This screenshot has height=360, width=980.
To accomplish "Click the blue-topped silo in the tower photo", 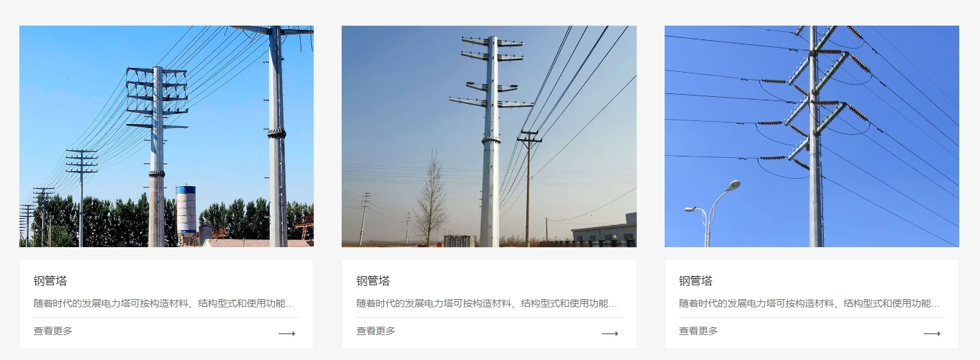I will [x=186, y=211].
